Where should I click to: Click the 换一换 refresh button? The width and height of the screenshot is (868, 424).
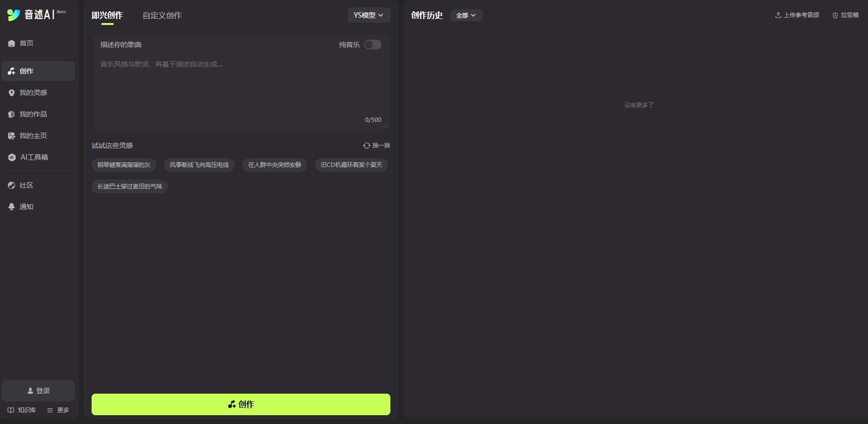[x=377, y=145]
